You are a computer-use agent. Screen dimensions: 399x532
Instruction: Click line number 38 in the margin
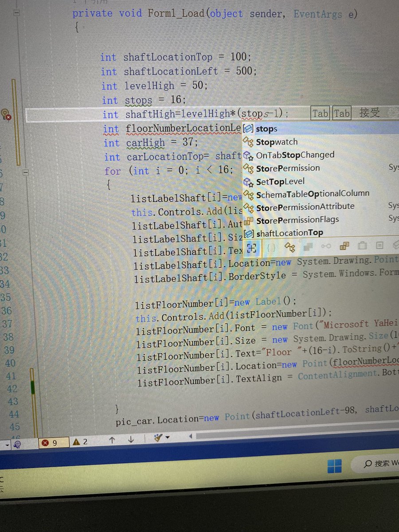point(8,336)
